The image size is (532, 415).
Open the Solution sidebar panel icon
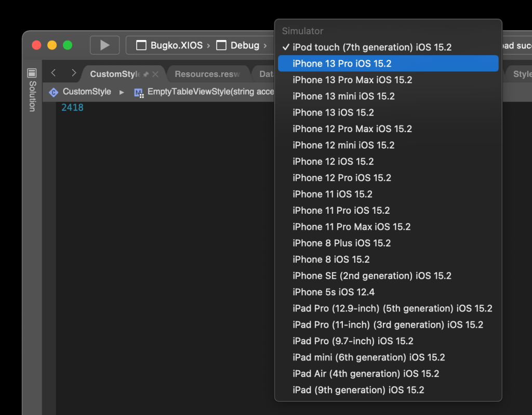click(x=32, y=73)
